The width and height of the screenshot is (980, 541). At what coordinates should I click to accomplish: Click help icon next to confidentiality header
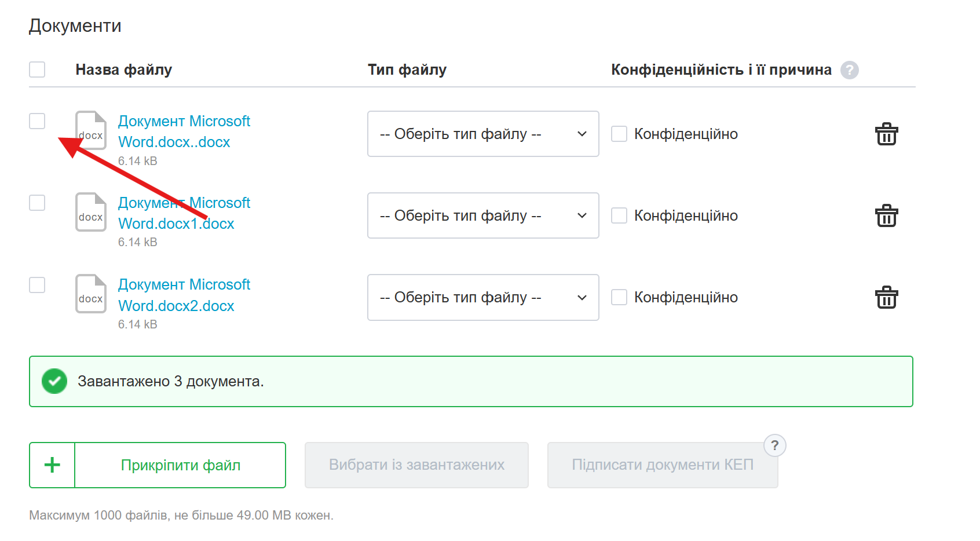tap(849, 70)
